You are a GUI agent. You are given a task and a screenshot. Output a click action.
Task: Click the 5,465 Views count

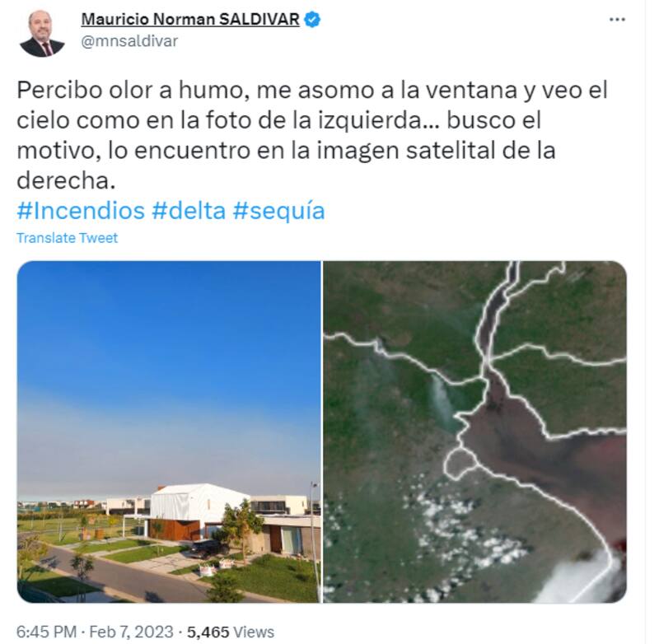coord(231,632)
